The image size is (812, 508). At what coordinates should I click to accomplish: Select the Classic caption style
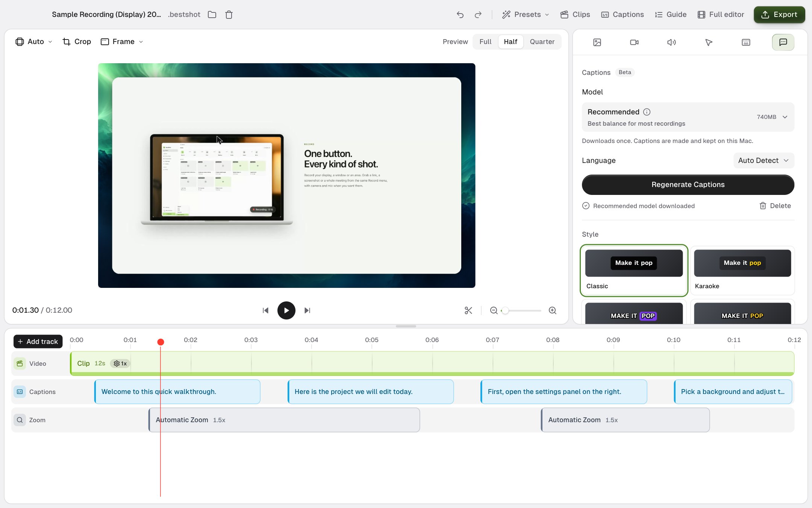click(x=634, y=271)
